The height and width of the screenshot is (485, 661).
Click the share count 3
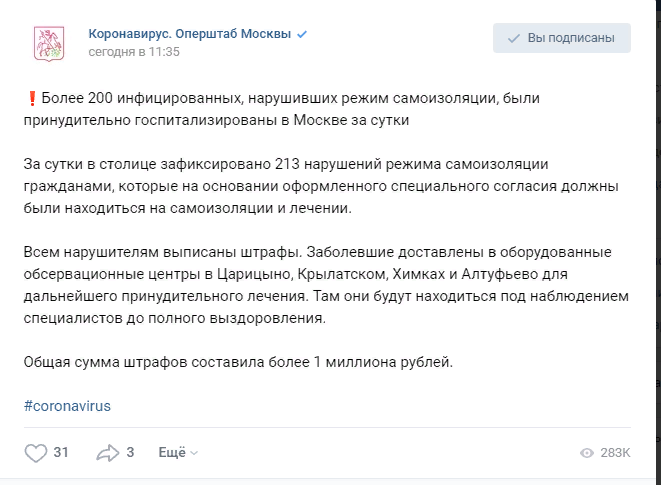click(x=130, y=453)
